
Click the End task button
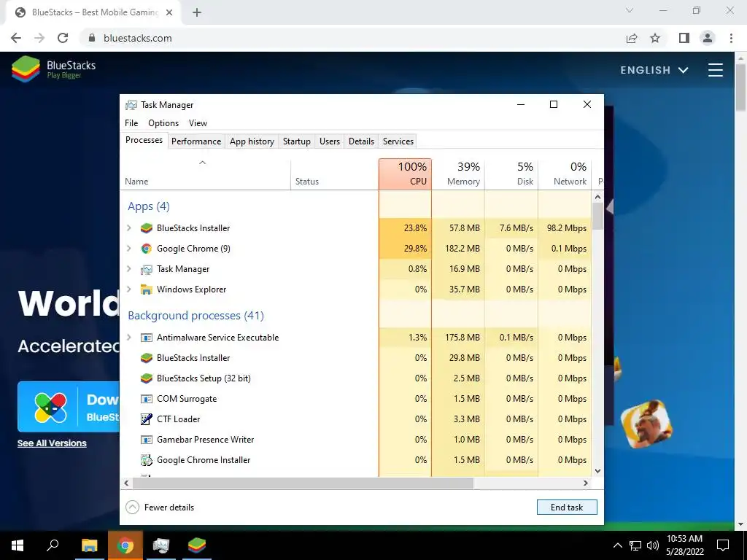point(567,507)
